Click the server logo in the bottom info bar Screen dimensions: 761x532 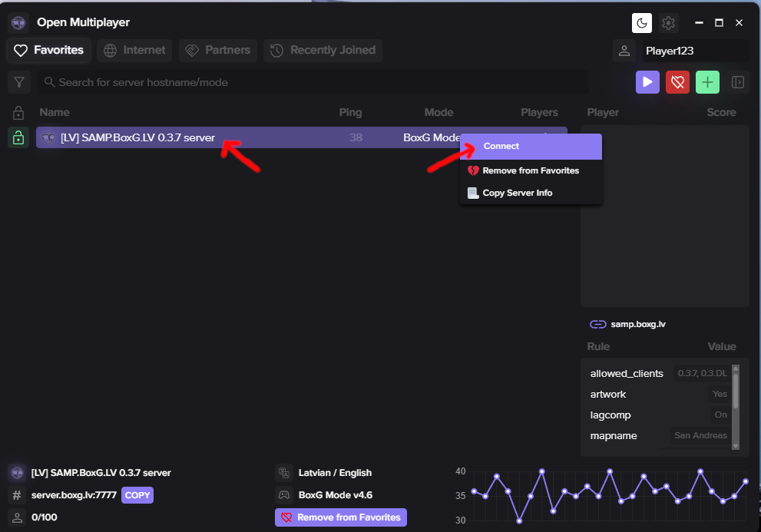(17, 472)
